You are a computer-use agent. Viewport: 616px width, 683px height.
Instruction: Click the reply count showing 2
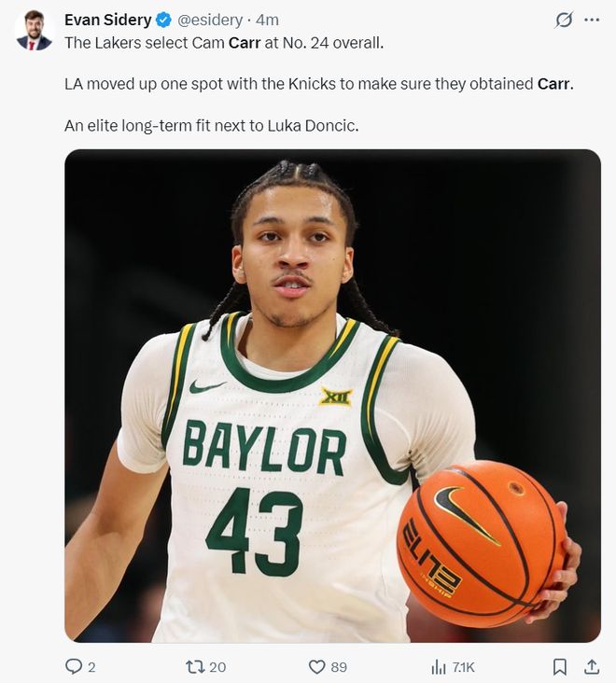pyautogui.click(x=91, y=667)
